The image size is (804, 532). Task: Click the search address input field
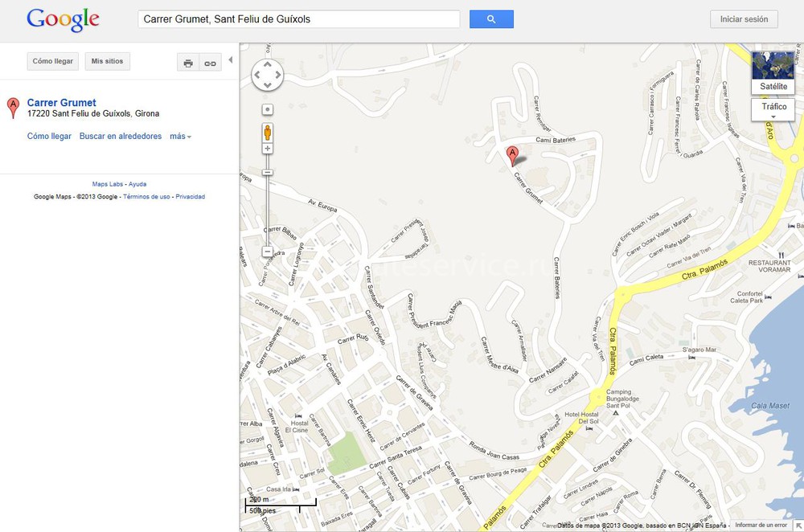tap(299, 19)
